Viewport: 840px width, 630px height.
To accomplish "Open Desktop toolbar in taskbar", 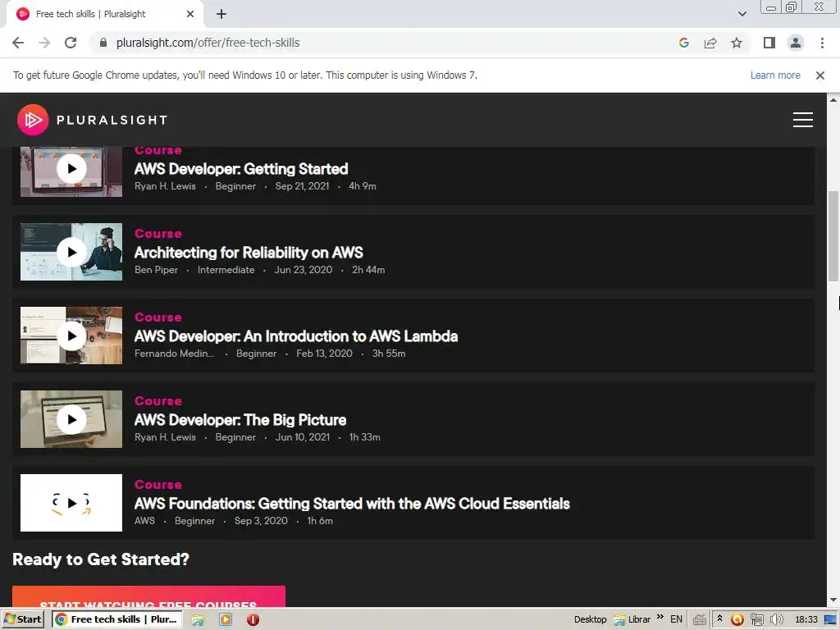I will [x=591, y=619].
